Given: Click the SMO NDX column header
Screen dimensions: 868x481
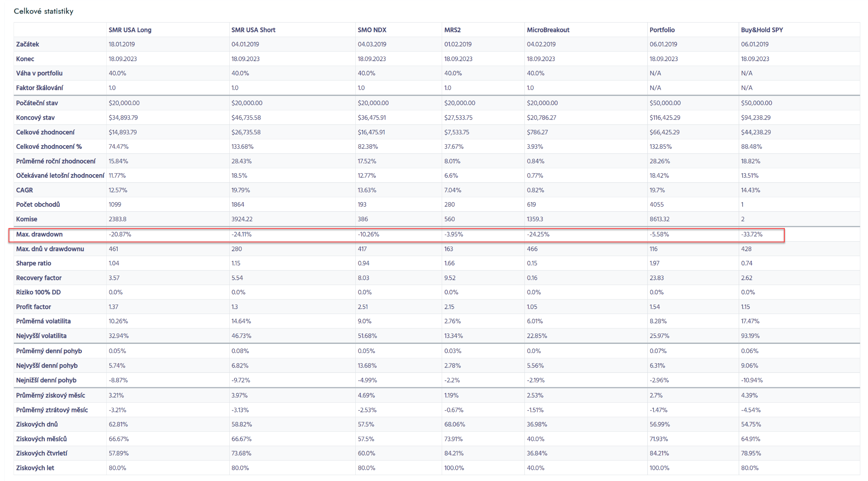Looking at the screenshot, I should 372,30.
